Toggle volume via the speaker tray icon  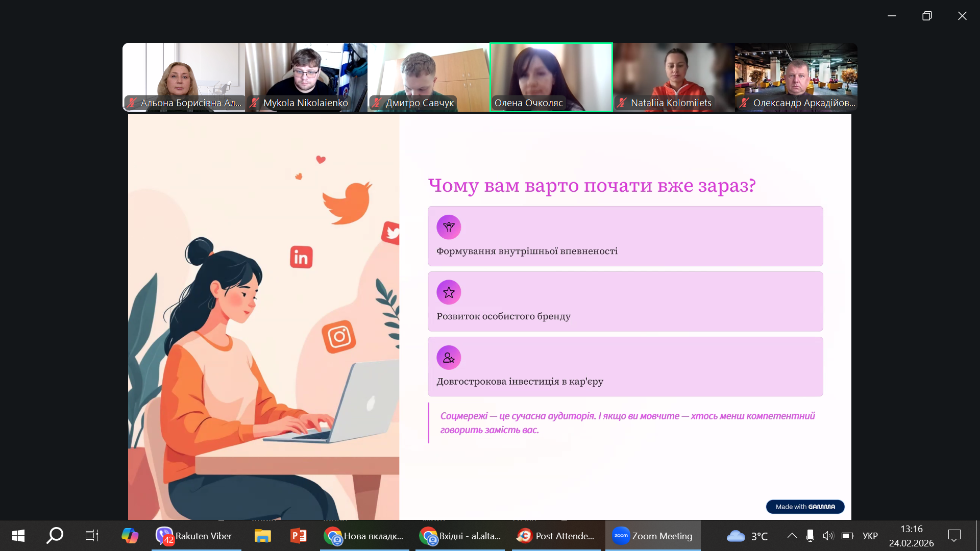tap(828, 536)
